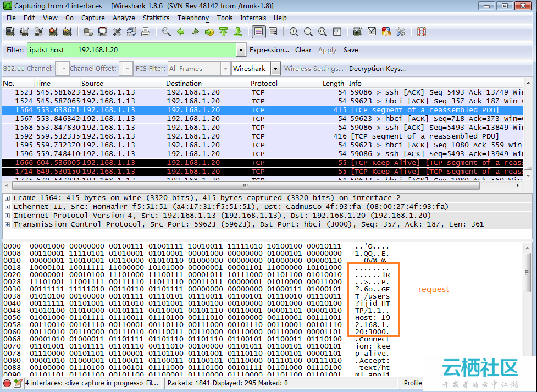The height and width of the screenshot is (392, 537).
Task: Expand the Frame 1564 details row
Action: pos(7,198)
